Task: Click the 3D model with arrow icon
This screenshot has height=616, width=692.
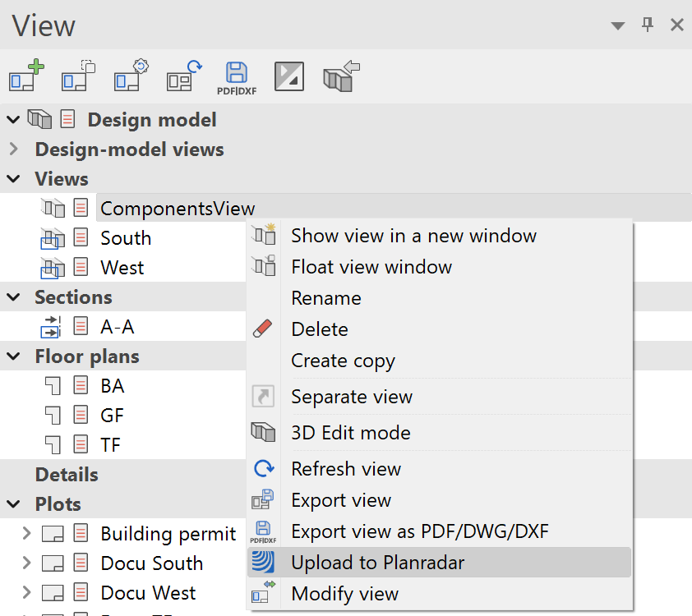Action: pos(342,76)
